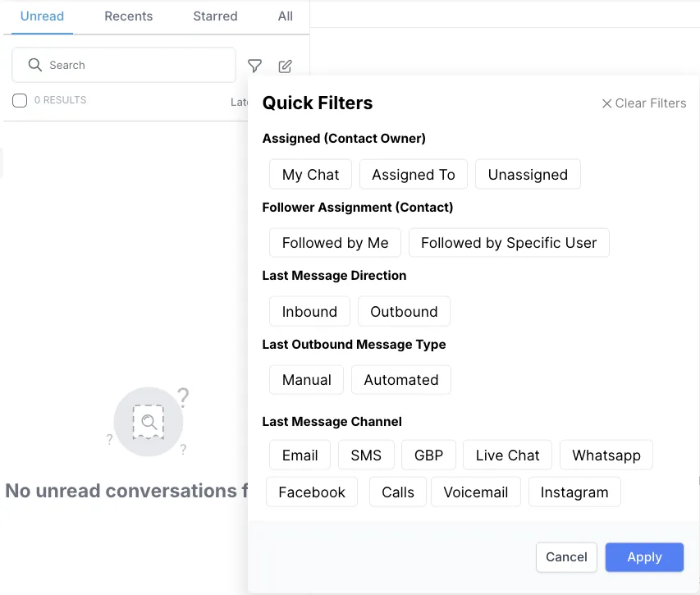Enable the Followed by Me filter
This screenshot has width=700, height=595.
pyautogui.click(x=335, y=242)
